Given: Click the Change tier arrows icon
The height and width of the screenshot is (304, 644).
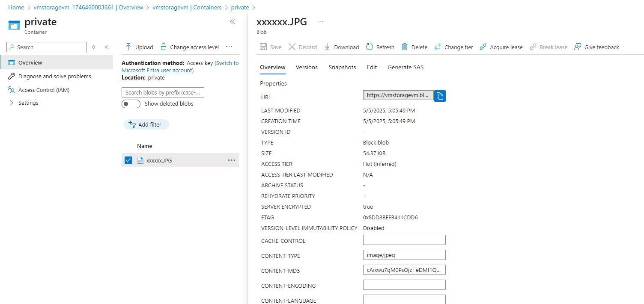Looking at the screenshot, I should (x=438, y=47).
